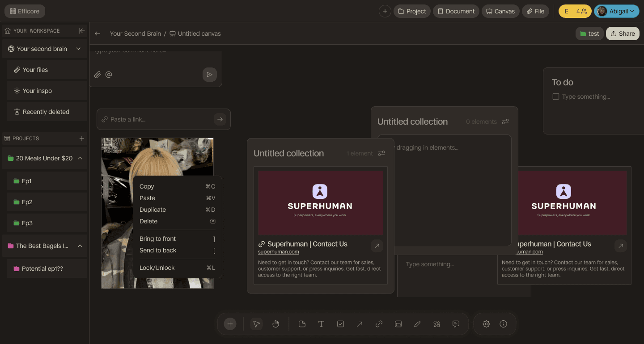The image size is (644, 344).
Task: Click the Share button
Action: coord(623,34)
